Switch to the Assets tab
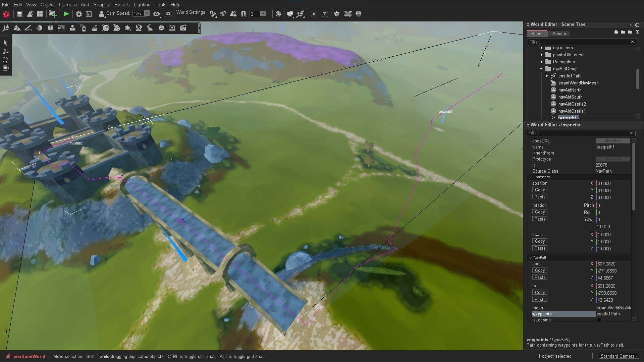 click(x=559, y=34)
